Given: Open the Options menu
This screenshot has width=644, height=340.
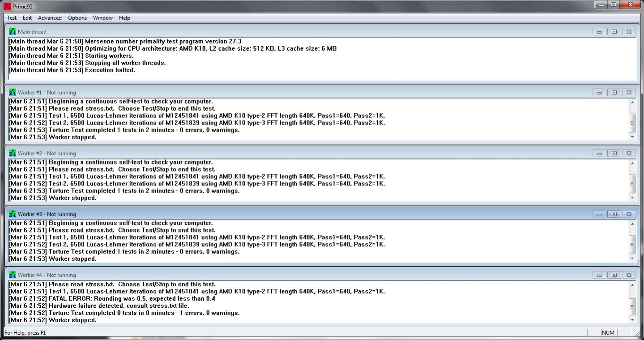Looking at the screenshot, I should [x=77, y=18].
